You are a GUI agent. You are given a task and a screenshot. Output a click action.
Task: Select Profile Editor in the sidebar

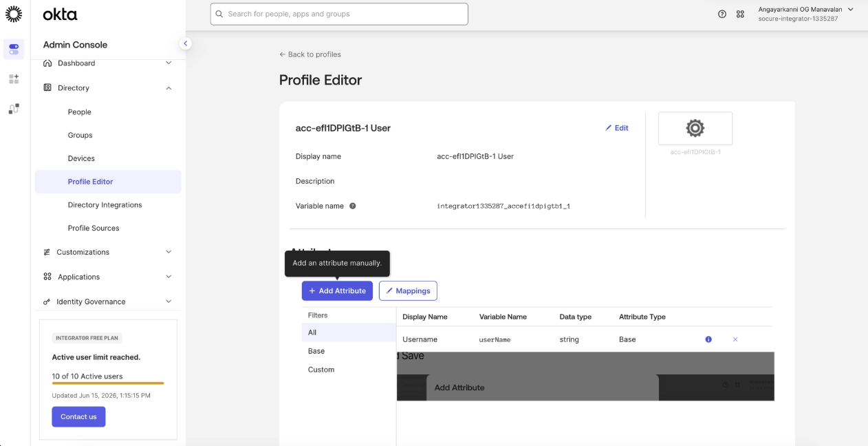click(108, 182)
